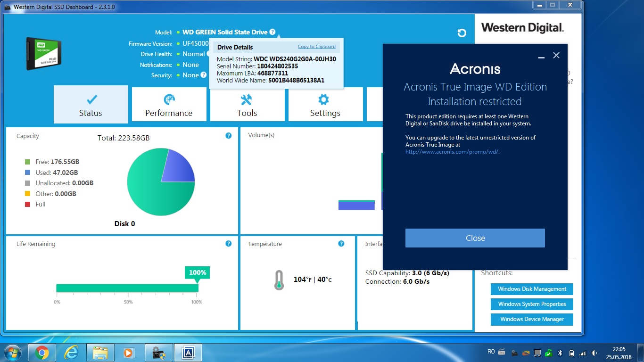Open the volume speaker icon in the tray

coord(594,353)
